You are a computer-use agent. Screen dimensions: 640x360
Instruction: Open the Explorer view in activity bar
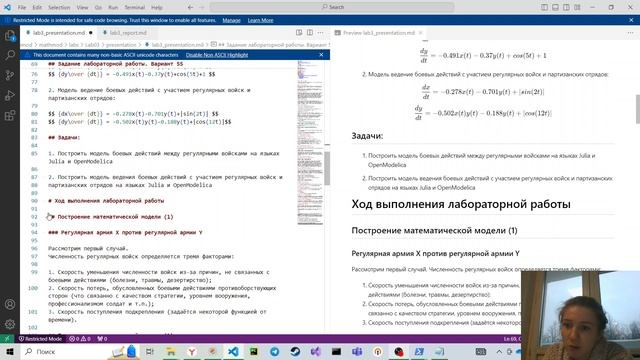coord(10,36)
